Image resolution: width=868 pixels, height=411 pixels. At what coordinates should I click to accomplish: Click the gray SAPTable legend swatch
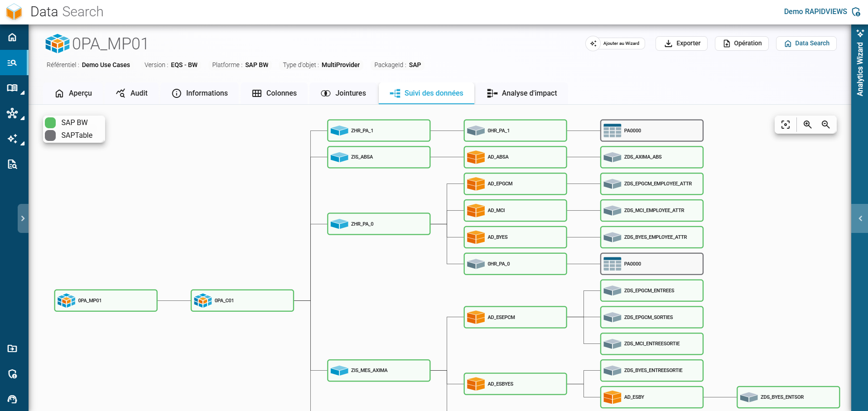(x=50, y=135)
